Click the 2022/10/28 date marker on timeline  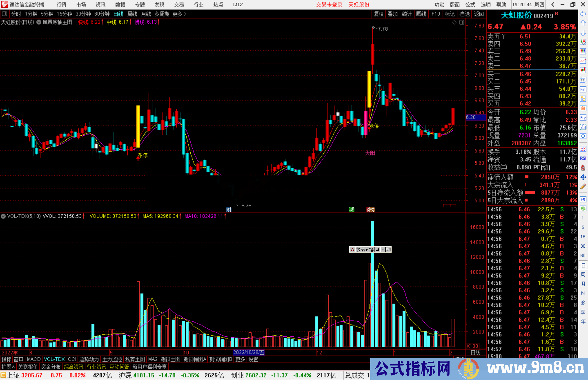[249, 352]
